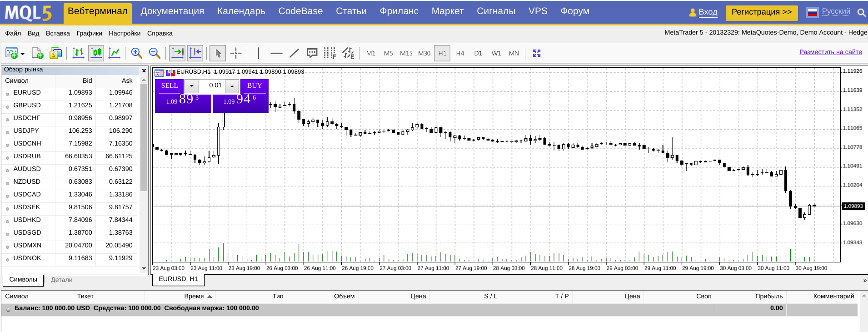
Task: Open the Русский language selector
Action: tap(835, 12)
